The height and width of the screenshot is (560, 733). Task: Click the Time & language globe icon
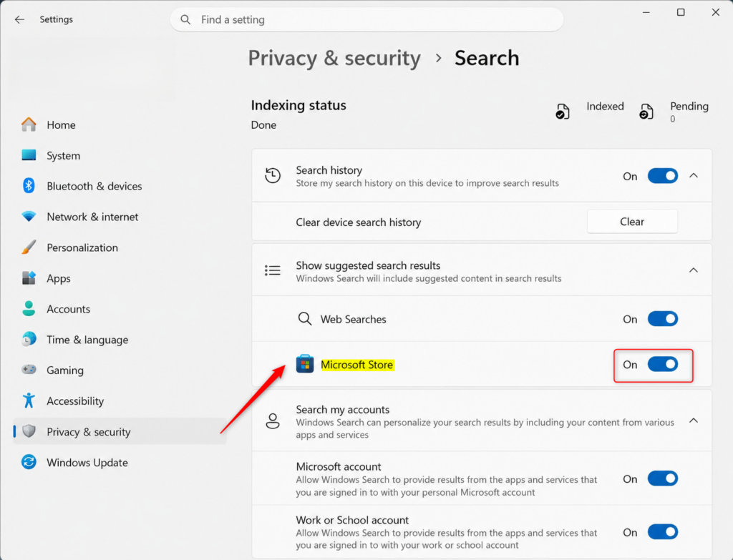point(29,339)
